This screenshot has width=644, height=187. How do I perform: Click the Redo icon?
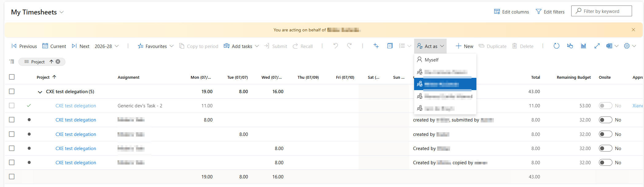(x=349, y=46)
